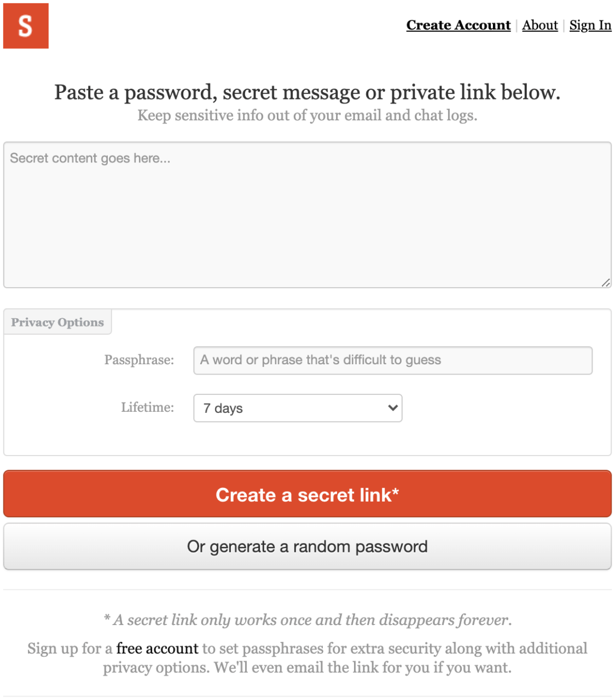Click the textarea resize handle

click(606, 283)
